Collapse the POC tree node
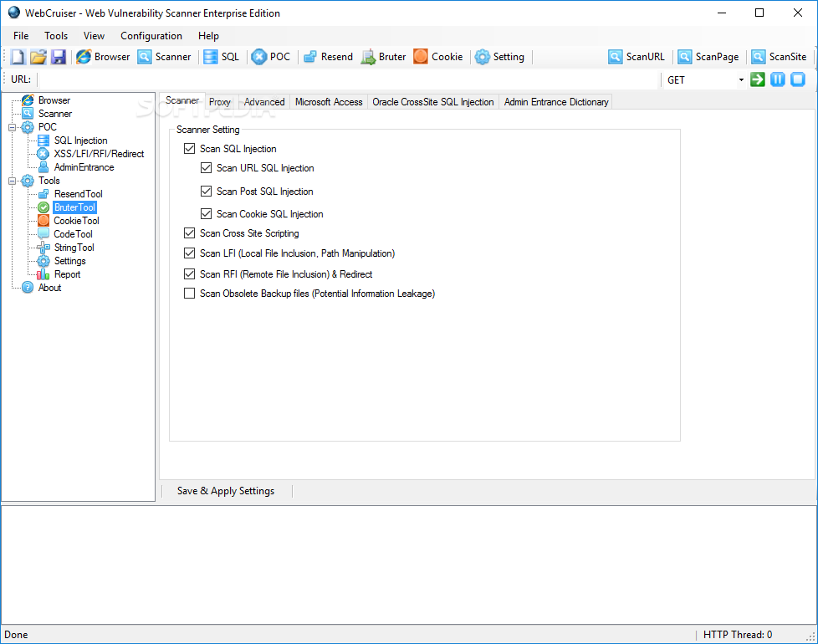 click(x=12, y=127)
